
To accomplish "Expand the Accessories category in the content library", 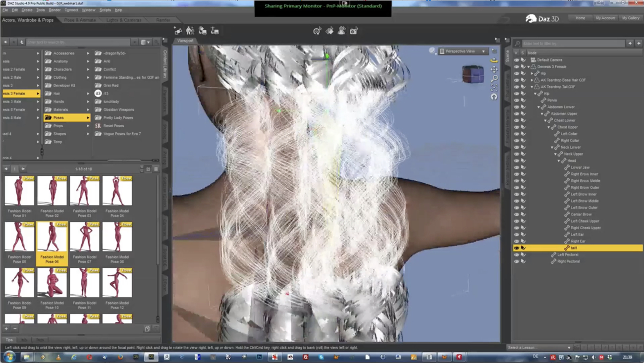I will click(x=88, y=53).
